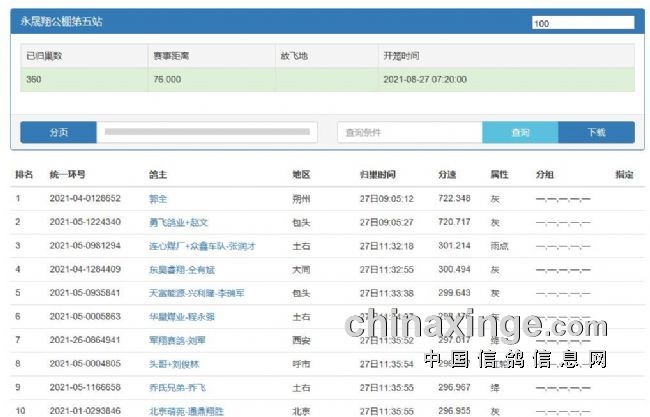The image size is (650, 417).
Task: Open the rank 1 owner link
Action: click(x=158, y=199)
